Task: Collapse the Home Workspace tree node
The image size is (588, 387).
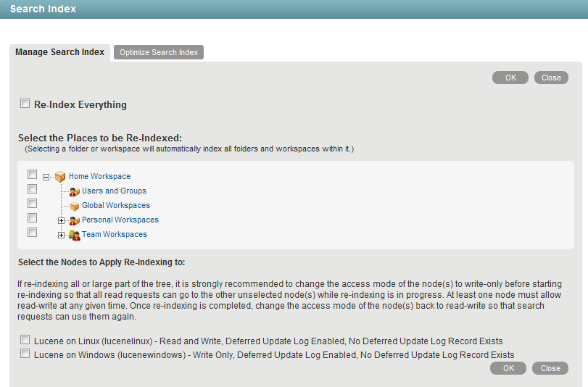Action: coord(47,177)
